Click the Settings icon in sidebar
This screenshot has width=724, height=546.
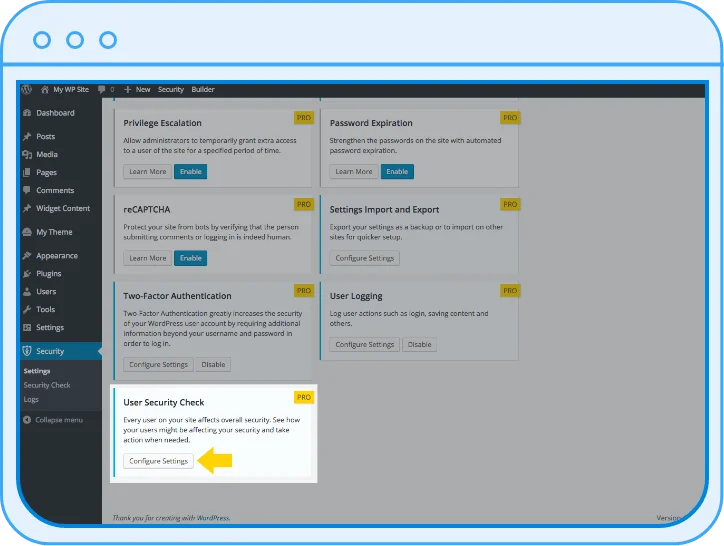click(x=27, y=327)
